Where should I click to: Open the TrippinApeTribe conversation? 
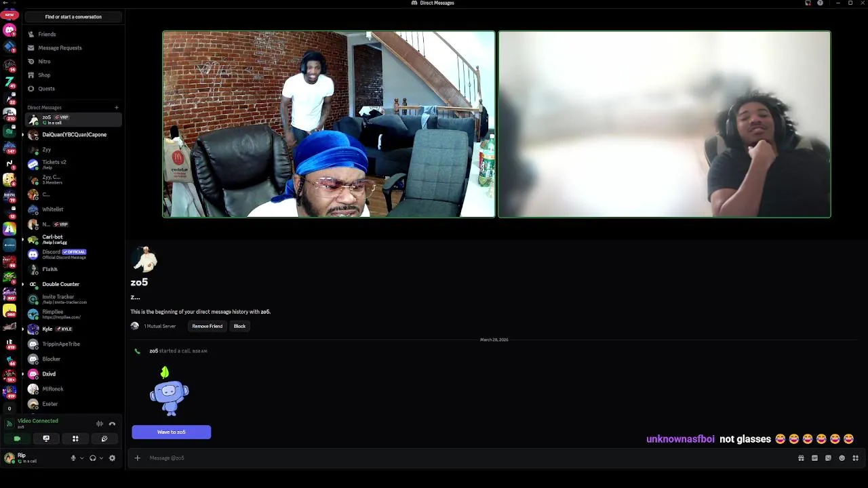click(73, 344)
